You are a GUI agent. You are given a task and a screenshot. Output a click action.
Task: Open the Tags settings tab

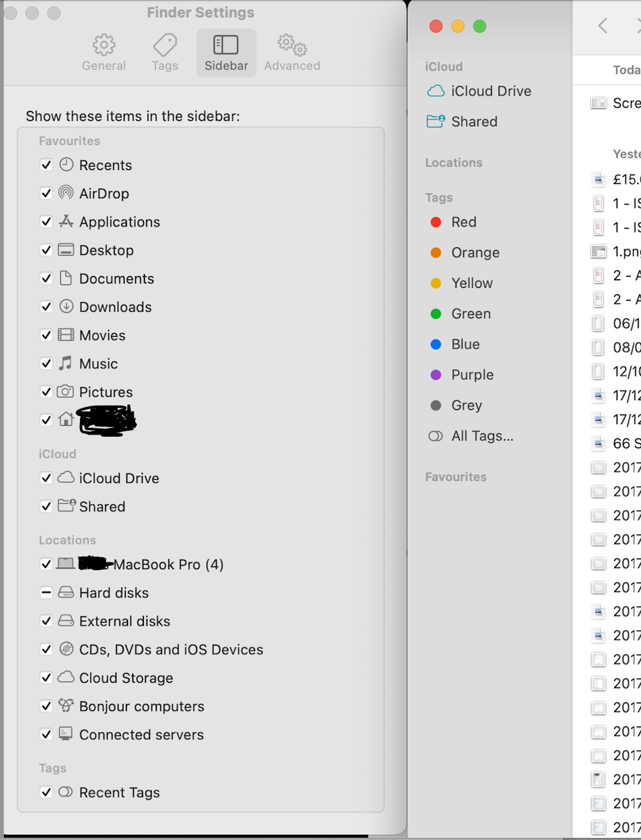(x=165, y=53)
